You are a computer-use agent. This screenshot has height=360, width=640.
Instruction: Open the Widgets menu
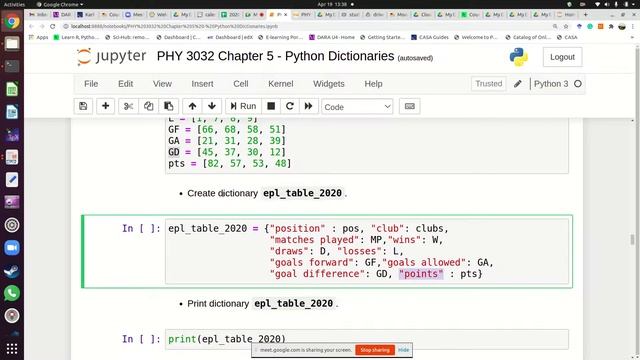click(x=329, y=84)
